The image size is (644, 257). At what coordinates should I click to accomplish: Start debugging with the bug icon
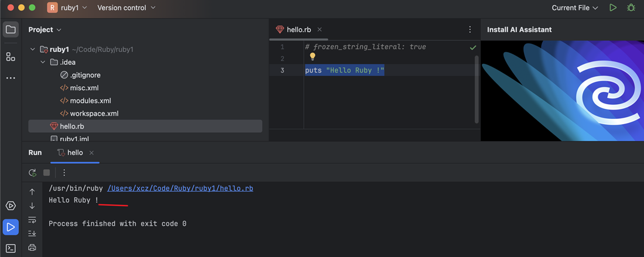coord(631,8)
